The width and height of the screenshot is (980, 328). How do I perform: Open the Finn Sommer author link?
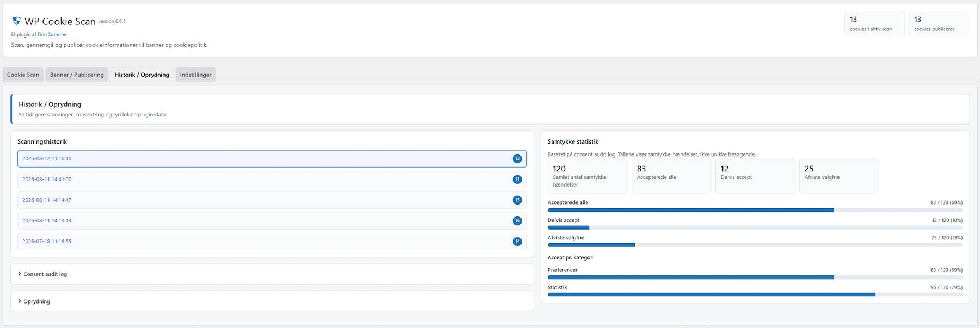click(x=52, y=34)
